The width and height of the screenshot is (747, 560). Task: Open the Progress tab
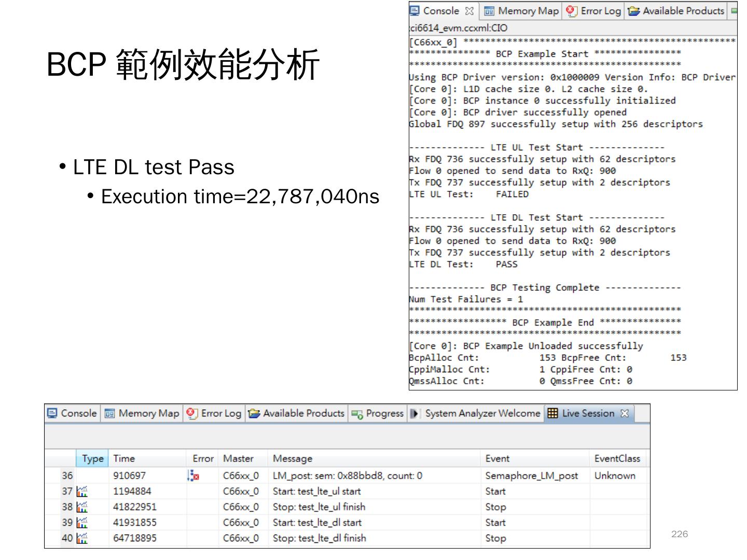click(378, 413)
